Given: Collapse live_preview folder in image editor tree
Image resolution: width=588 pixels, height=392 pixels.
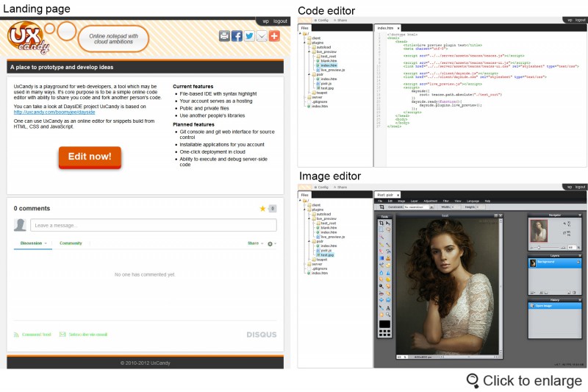Looking at the screenshot, I should pyautogui.click(x=309, y=218).
